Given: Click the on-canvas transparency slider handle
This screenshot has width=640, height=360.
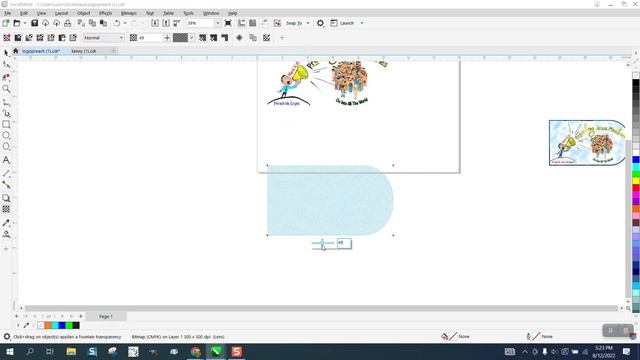Looking at the screenshot, I should click(322, 244).
